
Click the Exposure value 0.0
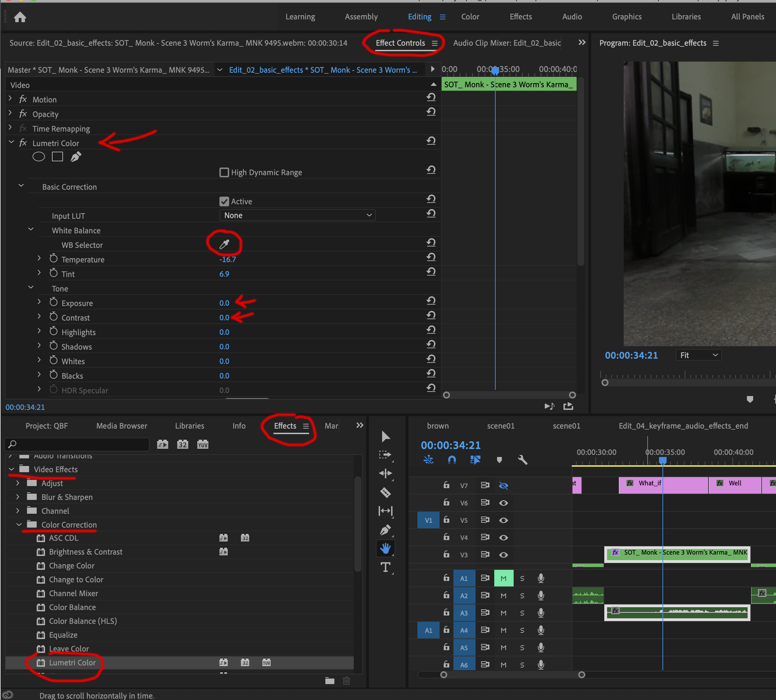[224, 303]
